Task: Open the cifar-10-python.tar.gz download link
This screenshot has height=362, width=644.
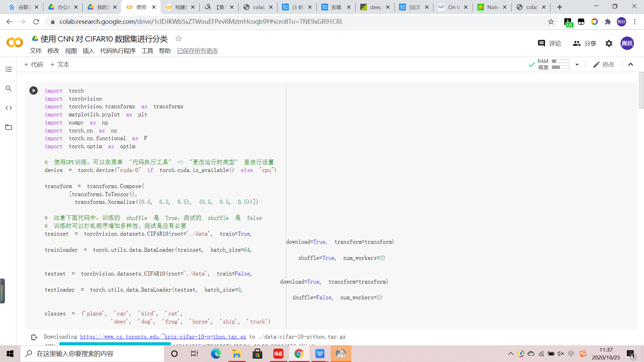Action: point(163,337)
